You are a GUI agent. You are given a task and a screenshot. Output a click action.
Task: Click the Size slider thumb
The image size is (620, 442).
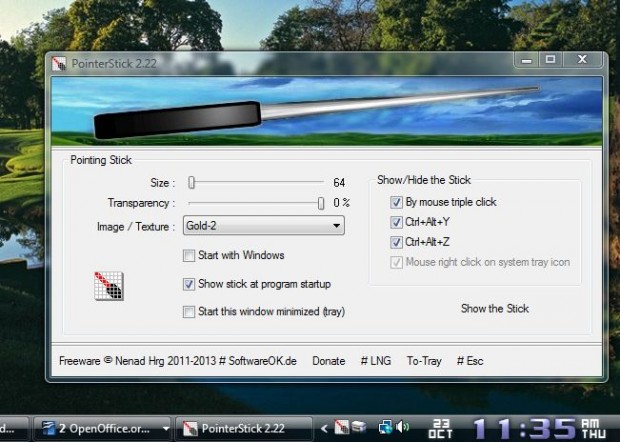click(191, 182)
